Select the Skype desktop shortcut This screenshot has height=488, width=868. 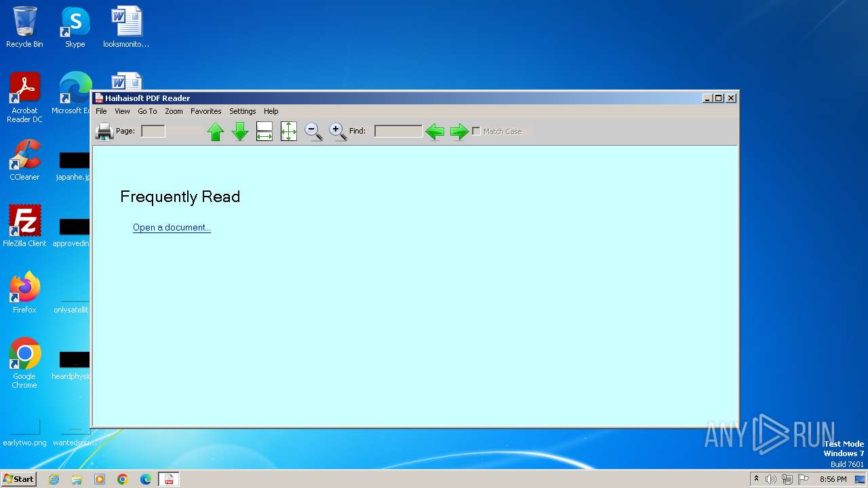(75, 27)
